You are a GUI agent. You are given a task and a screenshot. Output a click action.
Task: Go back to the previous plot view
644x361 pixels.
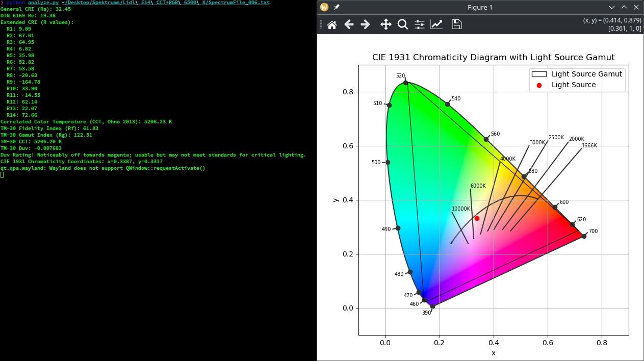[x=349, y=24]
